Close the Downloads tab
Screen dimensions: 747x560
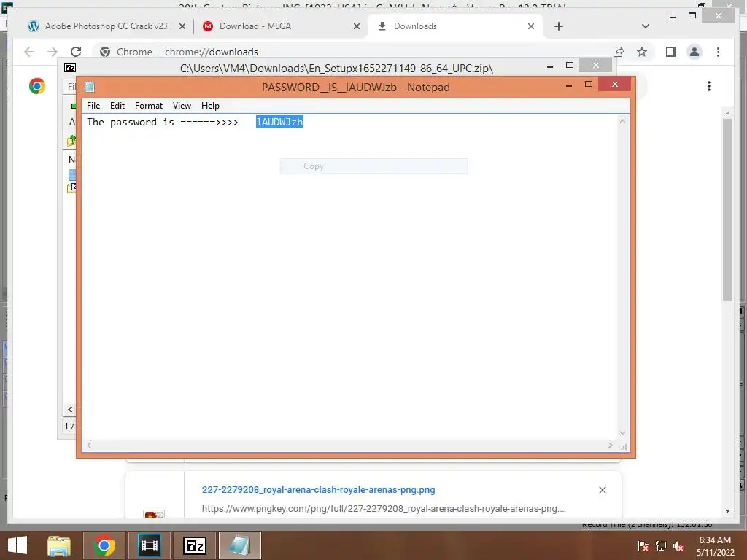tap(531, 27)
